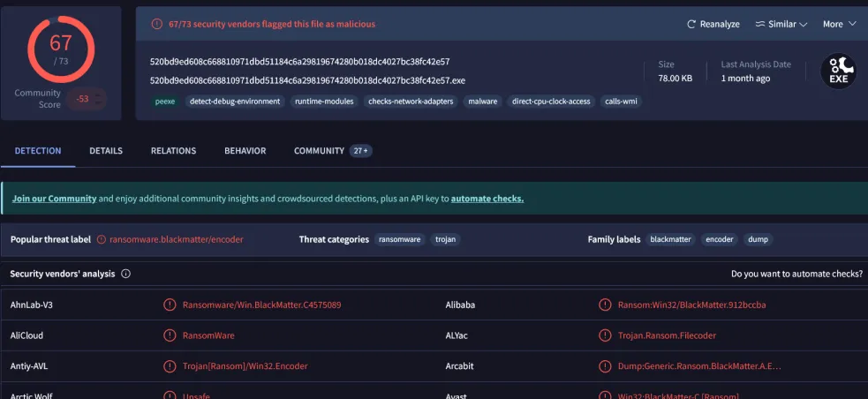Select the calls-wmi tag
Image resolution: width=868 pixels, height=399 pixels.
pyautogui.click(x=621, y=102)
